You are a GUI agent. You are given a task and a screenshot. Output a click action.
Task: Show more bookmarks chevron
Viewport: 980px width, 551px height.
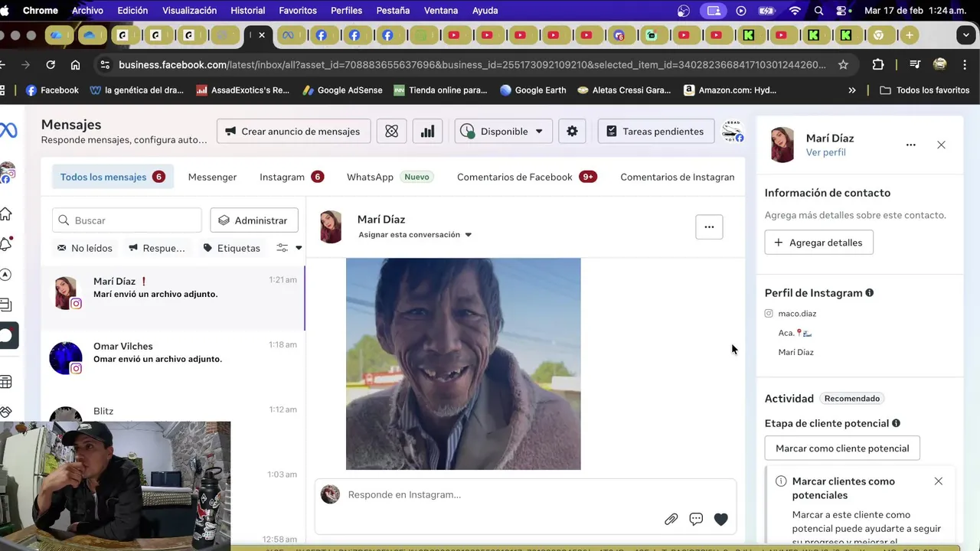(852, 90)
